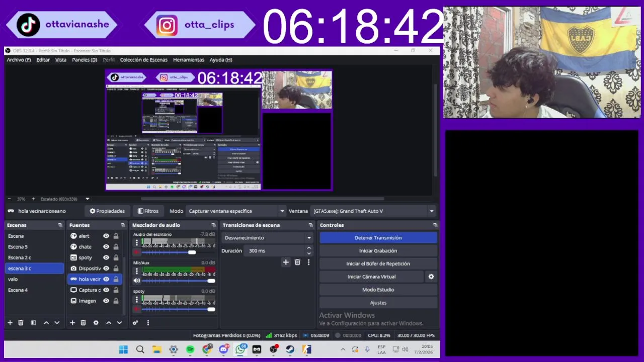Viewport: 644px width, 362px height.
Task: Open the Modo capture method dropdown
Action: point(235,211)
